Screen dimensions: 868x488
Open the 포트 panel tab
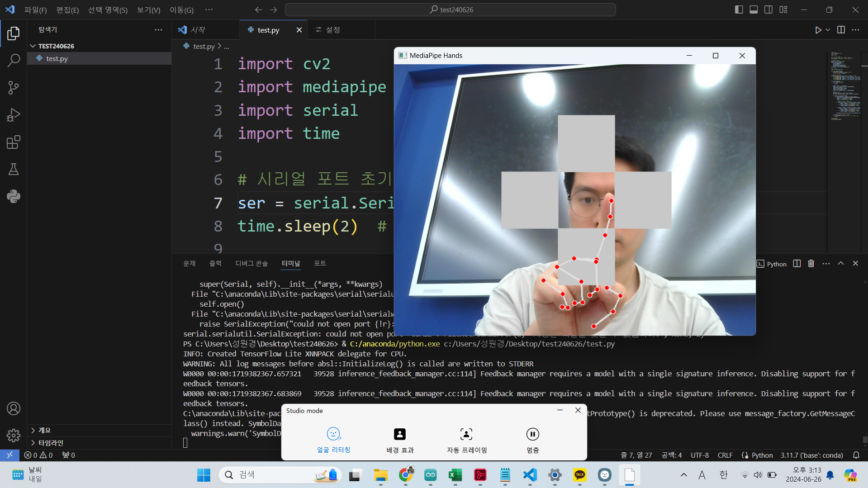click(320, 264)
